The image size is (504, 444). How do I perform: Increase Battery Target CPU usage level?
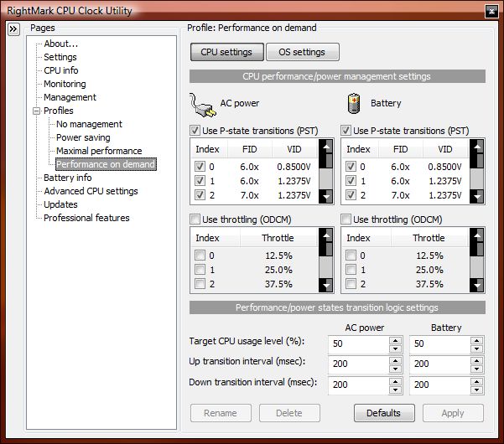(x=476, y=341)
